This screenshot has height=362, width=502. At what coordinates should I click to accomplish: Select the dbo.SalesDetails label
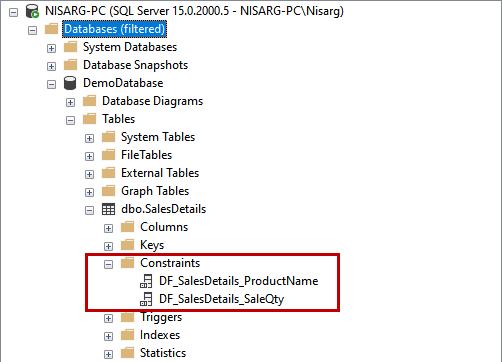pyautogui.click(x=164, y=209)
